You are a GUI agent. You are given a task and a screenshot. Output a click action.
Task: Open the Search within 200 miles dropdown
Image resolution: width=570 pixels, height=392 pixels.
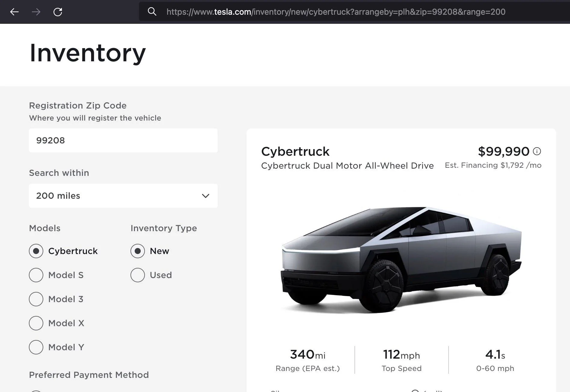pyautogui.click(x=123, y=196)
